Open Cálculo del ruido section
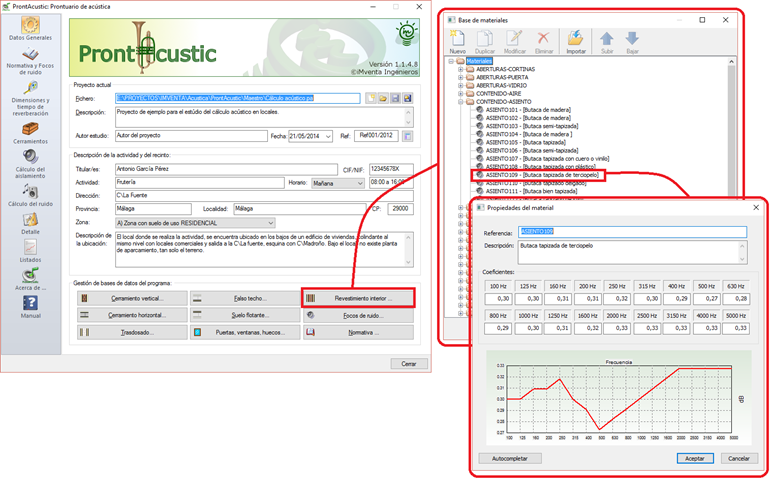Screen dimensions: 774x487 point(30,195)
